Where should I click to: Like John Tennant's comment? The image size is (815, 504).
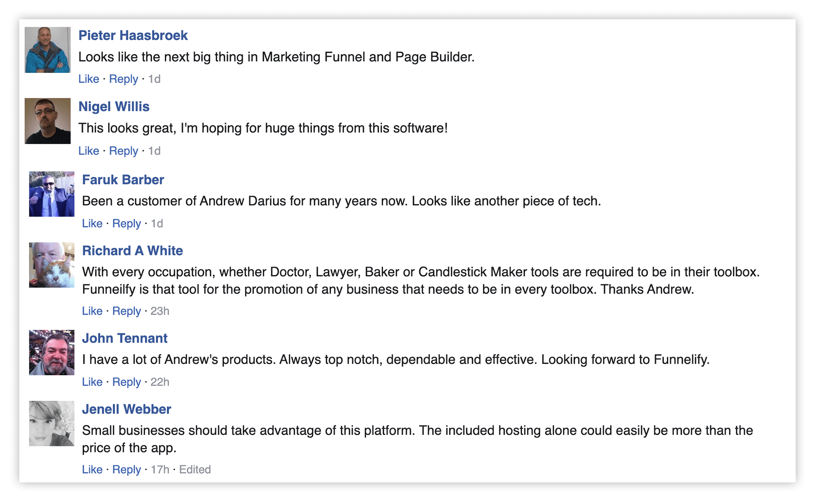coord(92,382)
